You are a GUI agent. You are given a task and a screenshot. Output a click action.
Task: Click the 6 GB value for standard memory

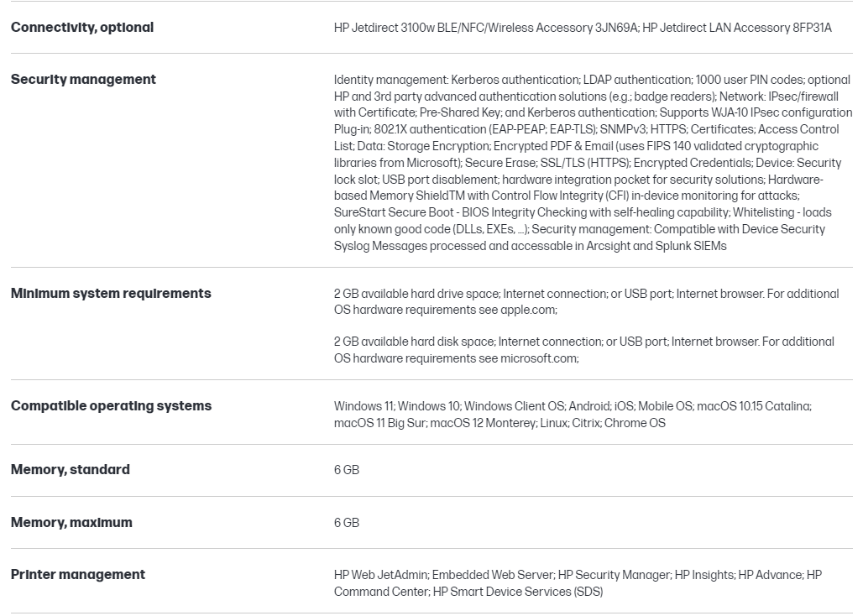347,470
